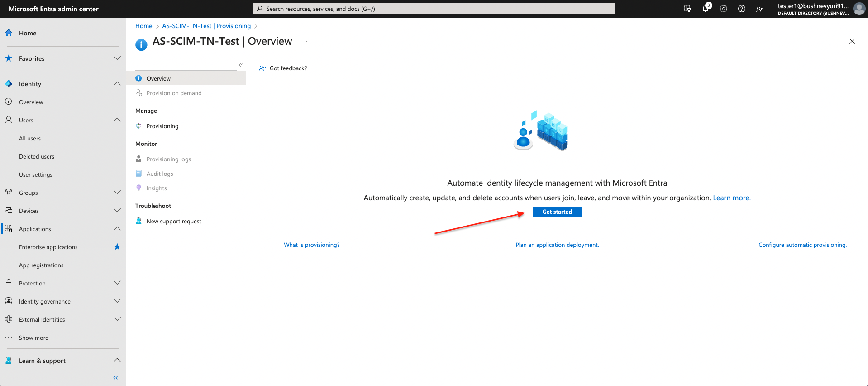The width and height of the screenshot is (868, 386).
Task: Expand the Devices section chevron
Action: pyautogui.click(x=117, y=210)
